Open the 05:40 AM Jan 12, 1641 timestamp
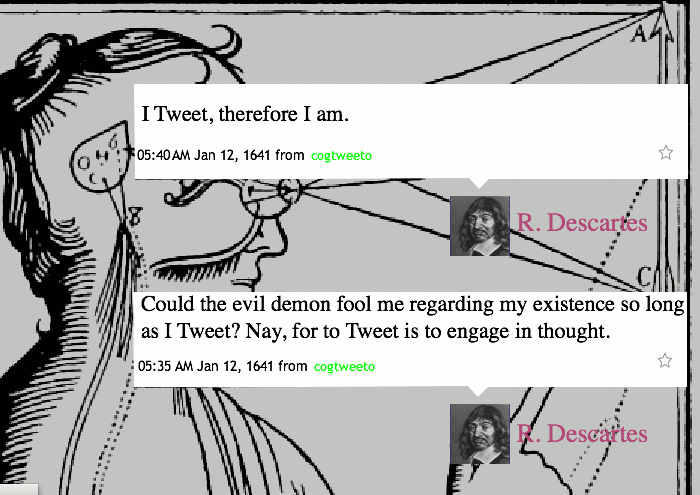700x495 pixels. pyautogui.click(x=204, y=155)
